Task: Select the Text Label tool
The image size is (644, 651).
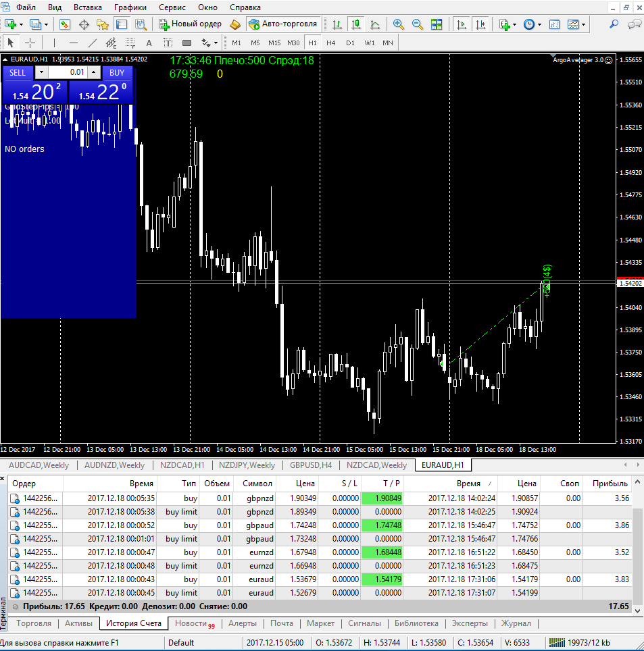Action: (x=168, y=43)
